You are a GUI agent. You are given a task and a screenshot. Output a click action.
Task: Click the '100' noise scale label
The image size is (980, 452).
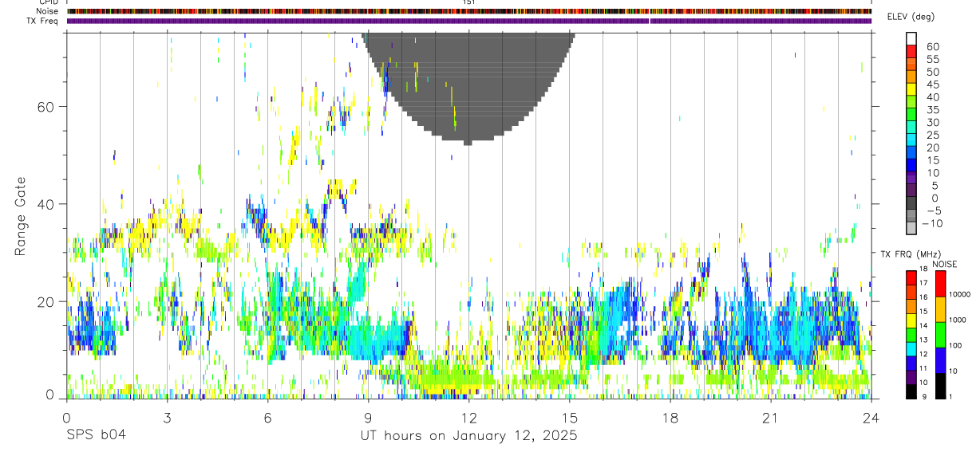point(954,345)
